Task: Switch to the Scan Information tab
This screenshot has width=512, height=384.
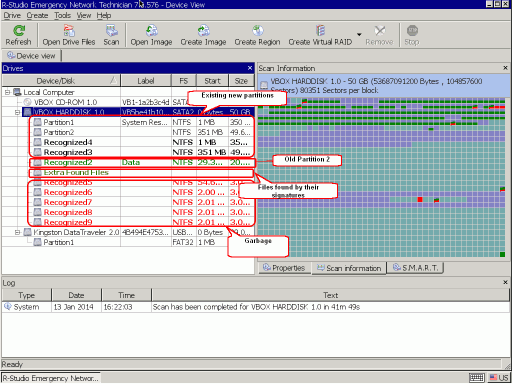Action: pos(349,268)
